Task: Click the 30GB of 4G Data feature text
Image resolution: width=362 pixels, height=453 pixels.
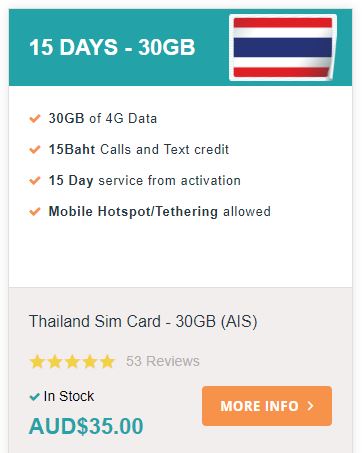Action: (x=103, y=118)
